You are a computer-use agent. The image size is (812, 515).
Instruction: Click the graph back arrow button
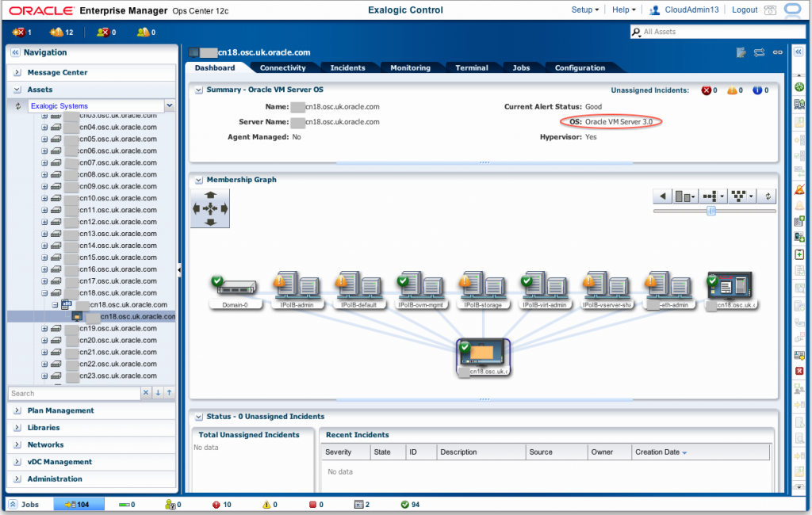coord(662,196)
